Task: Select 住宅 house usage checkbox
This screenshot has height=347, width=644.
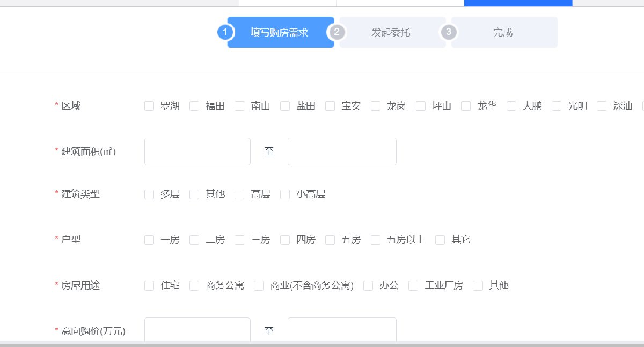Action: pos(149,286)
